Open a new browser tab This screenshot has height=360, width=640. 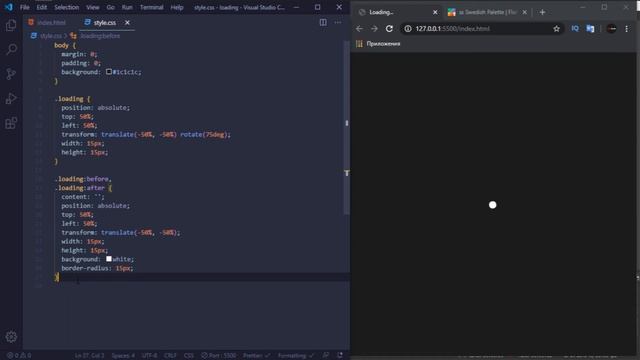click(542, 12)
